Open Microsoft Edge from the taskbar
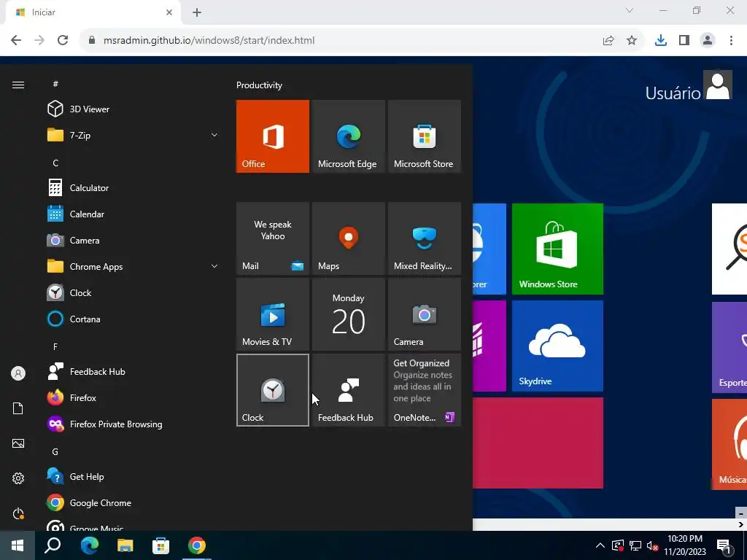This screenshot has width=747, height=560. (89, 545)
